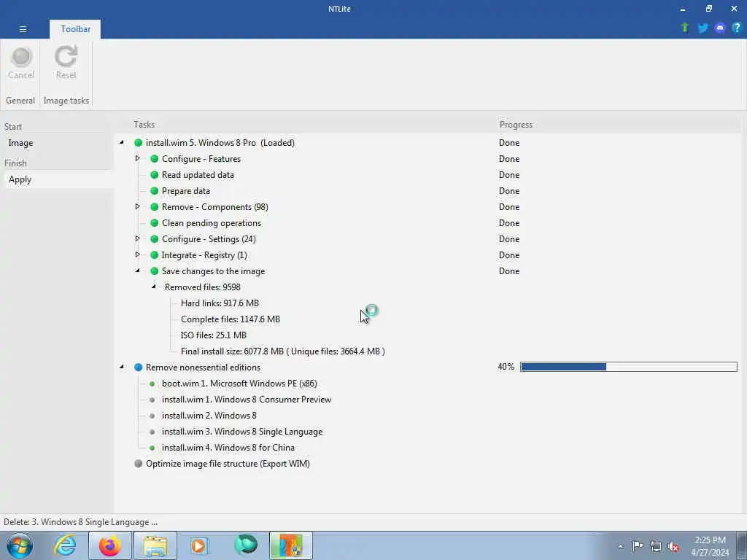Click green dot beside Save changes to the image

click(155, 271)
